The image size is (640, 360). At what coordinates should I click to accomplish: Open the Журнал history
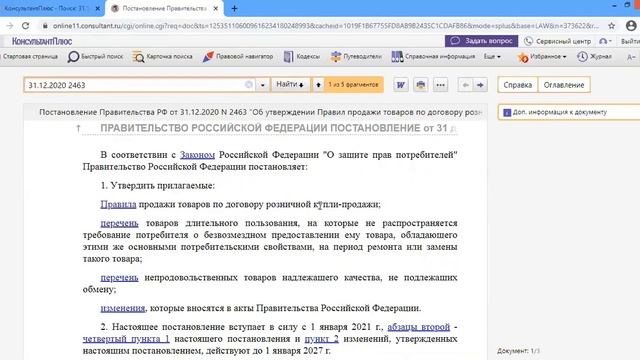tap(594, 56)
